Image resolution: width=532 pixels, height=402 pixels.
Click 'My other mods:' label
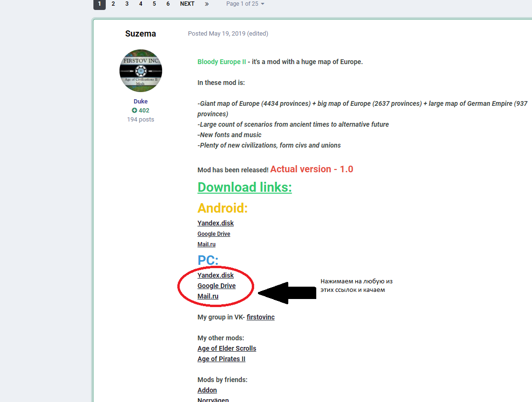pyautogui.click(x=220, y=338)
